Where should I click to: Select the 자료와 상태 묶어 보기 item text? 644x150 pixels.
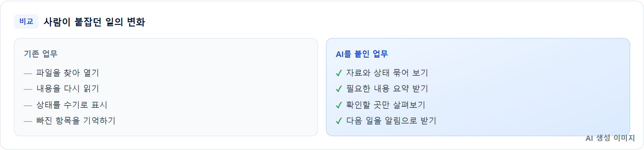coord(387,73)
